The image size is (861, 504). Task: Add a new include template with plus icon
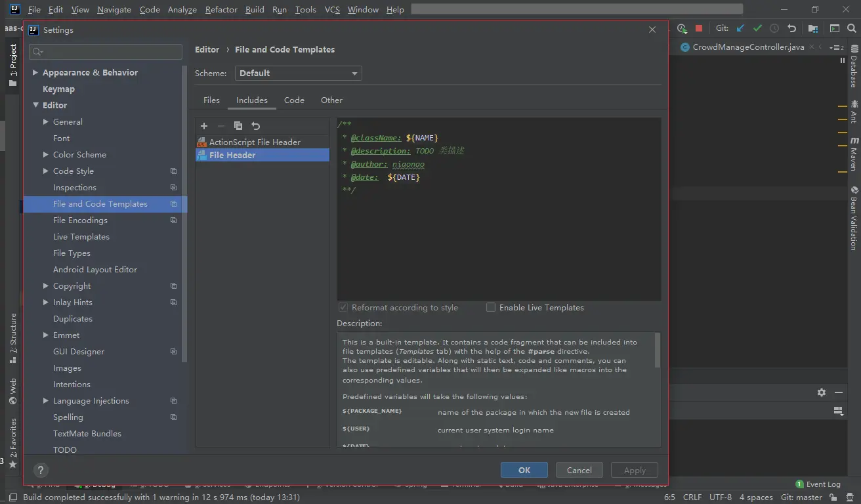pyautogui.click(x=204, y=126)
